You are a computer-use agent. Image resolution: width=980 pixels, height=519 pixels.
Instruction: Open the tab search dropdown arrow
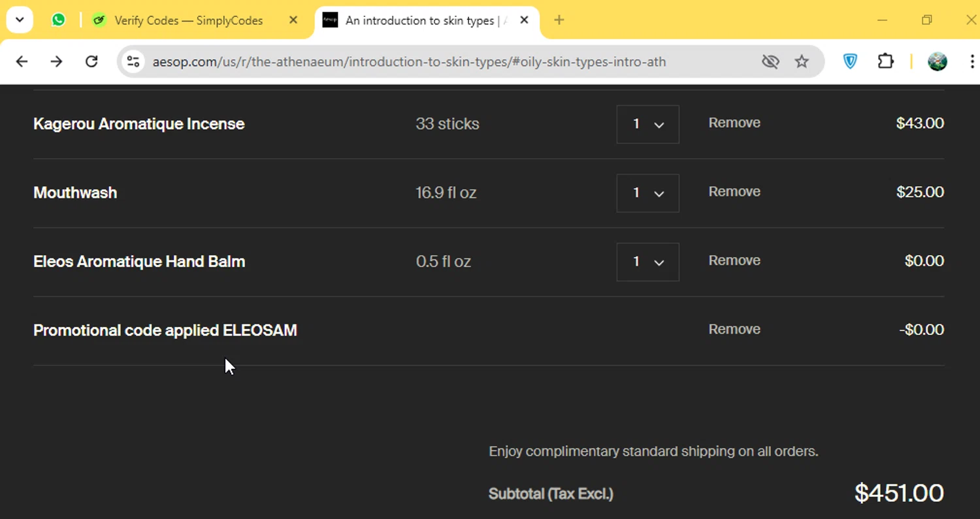pos(20,20)
